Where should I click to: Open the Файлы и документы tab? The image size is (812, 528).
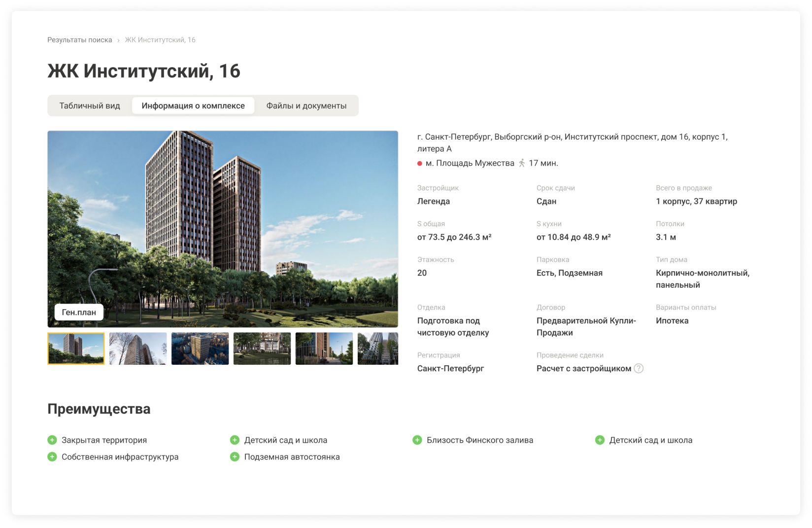306,106
